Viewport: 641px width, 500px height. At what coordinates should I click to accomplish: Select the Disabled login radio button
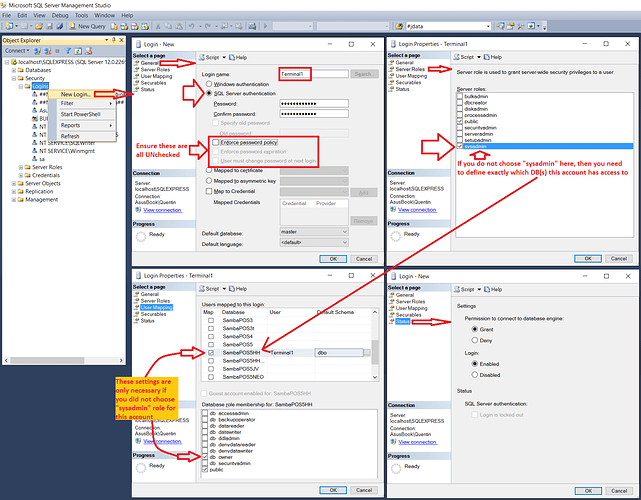pyautogui.click(x=475, y=374)
